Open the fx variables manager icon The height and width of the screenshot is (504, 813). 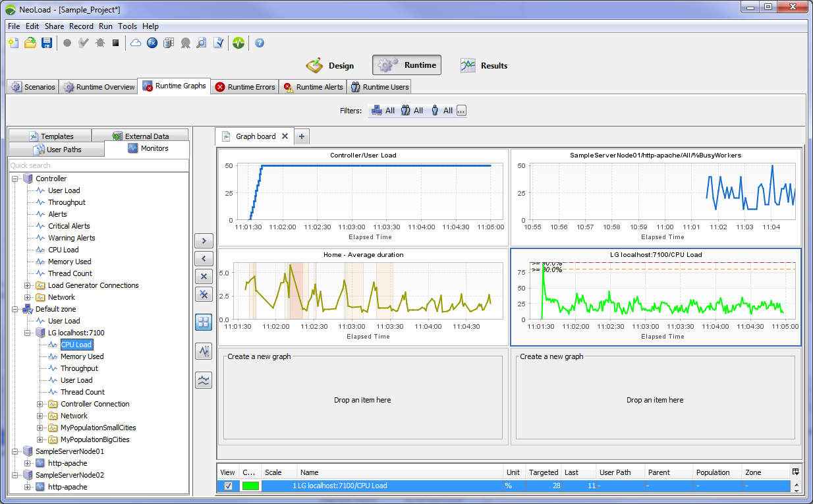tap(152, 43)
